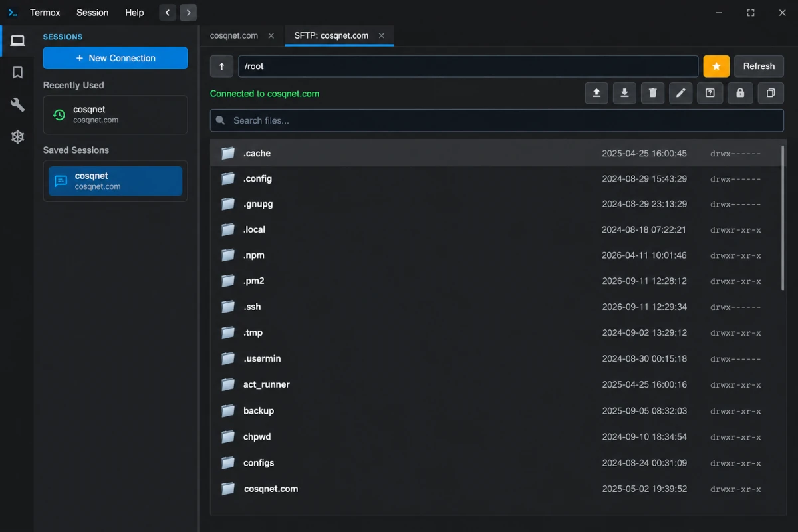Go forward with the right chevron button
798x532 pixels.
[x=188, y=12]
